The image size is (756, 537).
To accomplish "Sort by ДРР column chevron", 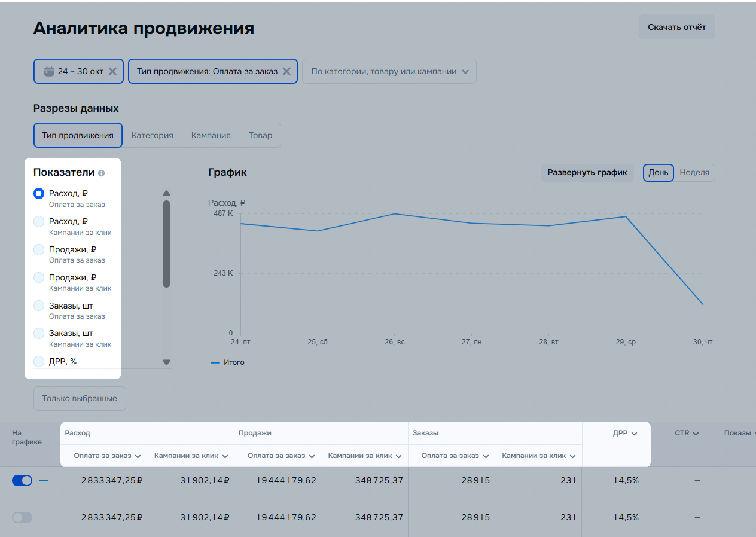I will click(634, 434).
